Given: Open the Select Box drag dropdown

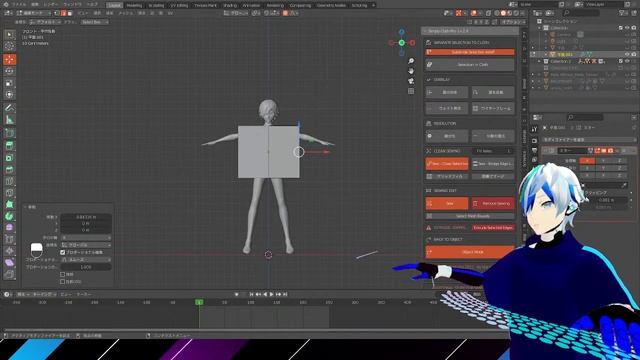Looking at the screenshot, I should click(94, 22).
